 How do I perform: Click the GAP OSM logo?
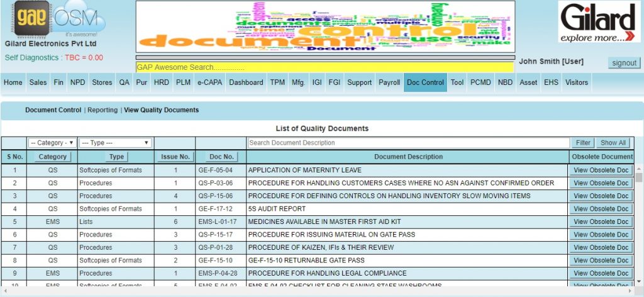coord(57,19)
